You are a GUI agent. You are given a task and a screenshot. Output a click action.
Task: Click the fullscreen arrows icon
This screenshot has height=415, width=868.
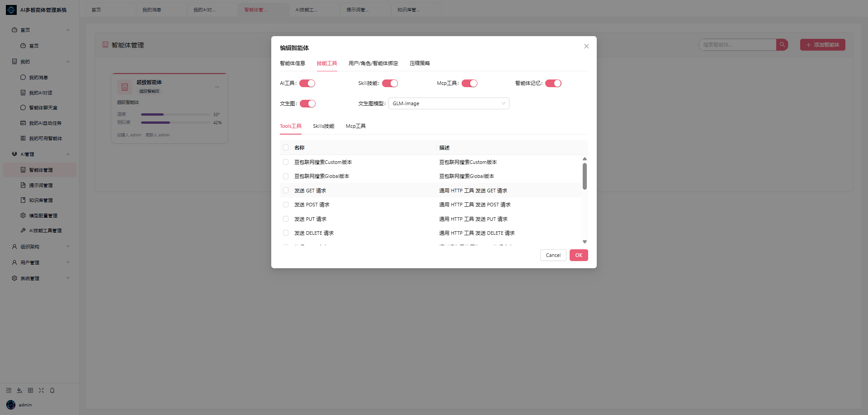click(41, 390)
